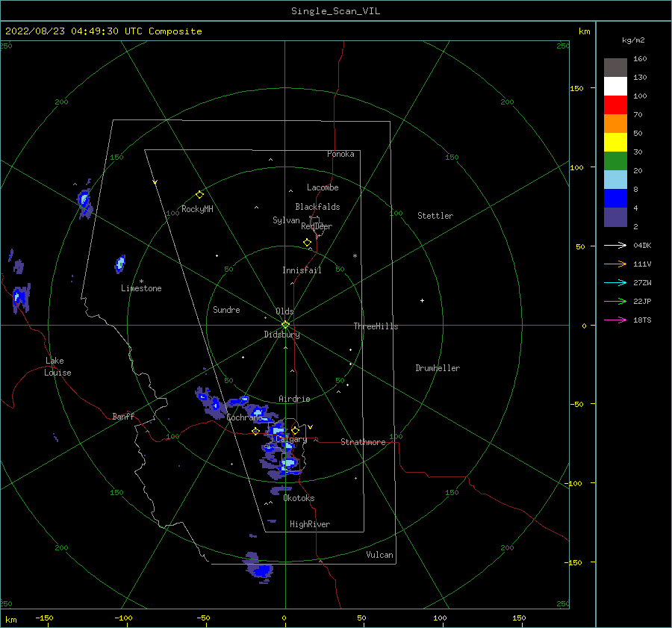
Task: Pick the blue 4-8 legend color
Action: tap(615, 198)
